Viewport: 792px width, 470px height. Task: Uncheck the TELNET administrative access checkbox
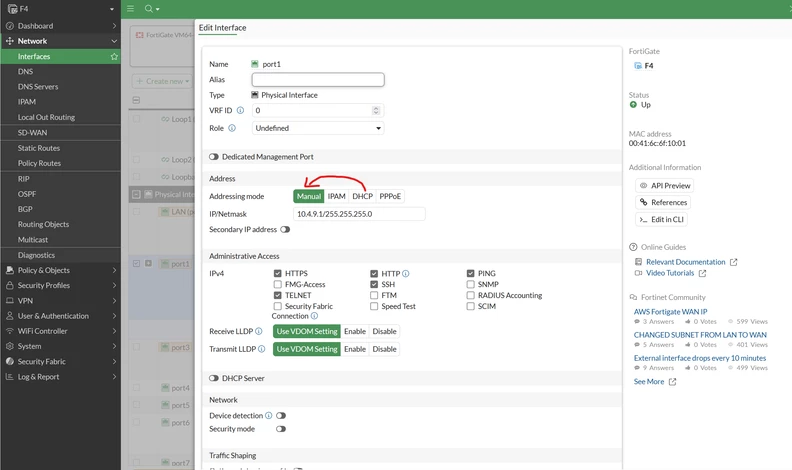pyautogui.click(x=277, y=295)
